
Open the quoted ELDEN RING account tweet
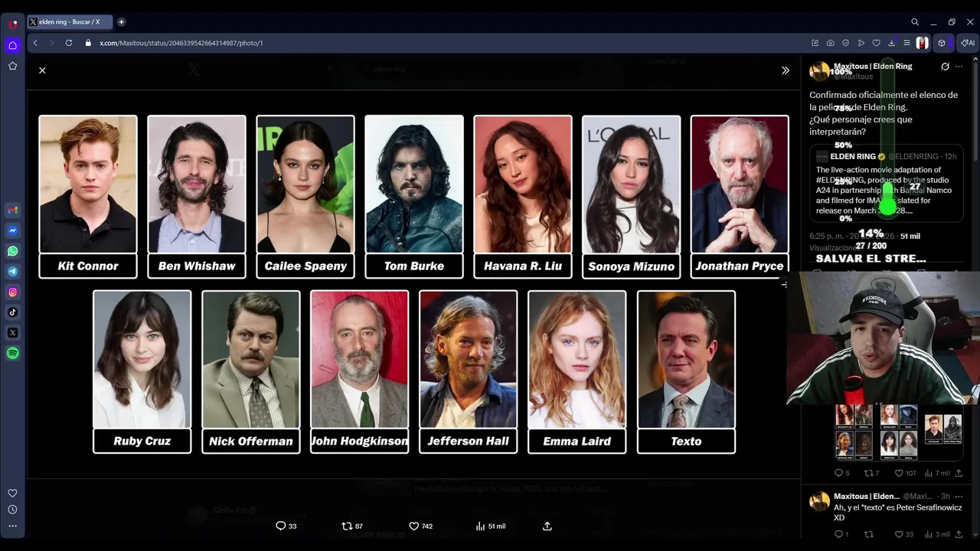point(886,184)
